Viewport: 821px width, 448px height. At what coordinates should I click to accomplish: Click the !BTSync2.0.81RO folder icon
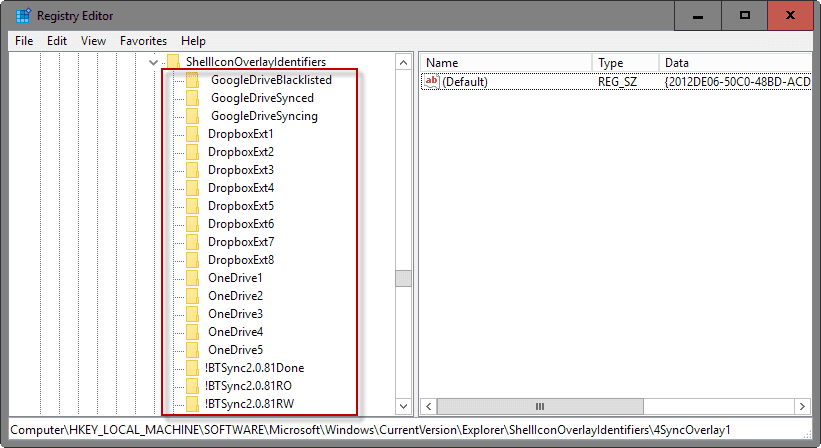click(192, 386)
